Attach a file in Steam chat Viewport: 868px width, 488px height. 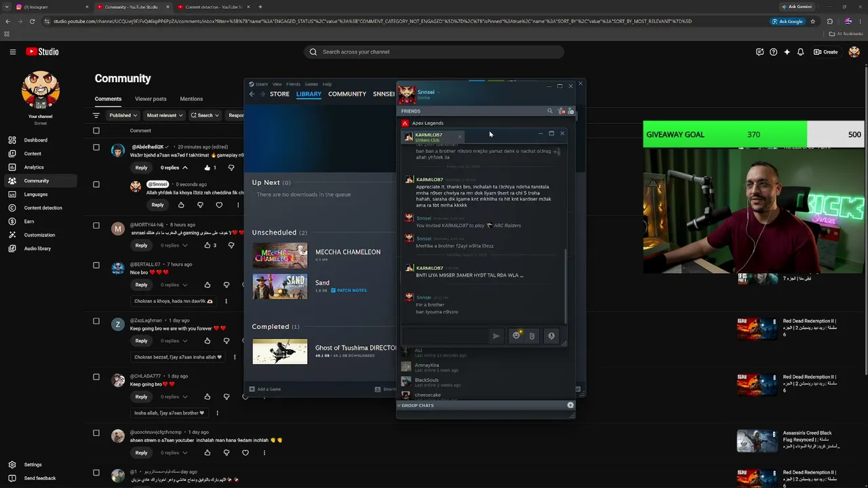point(532,336)
